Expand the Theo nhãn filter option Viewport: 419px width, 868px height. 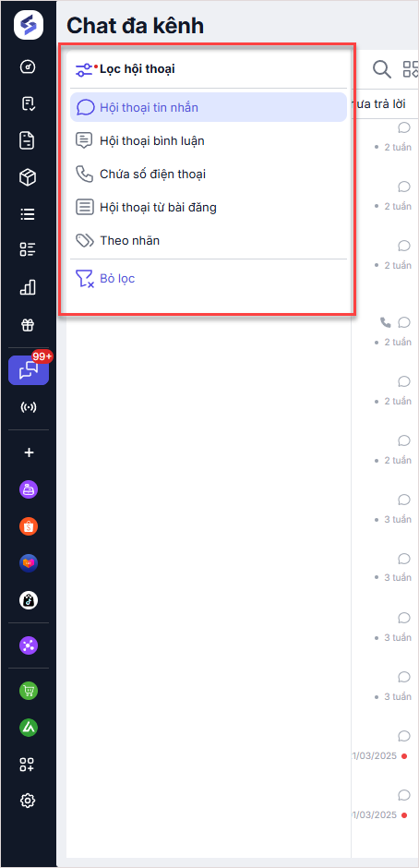(x=209, y=241)
